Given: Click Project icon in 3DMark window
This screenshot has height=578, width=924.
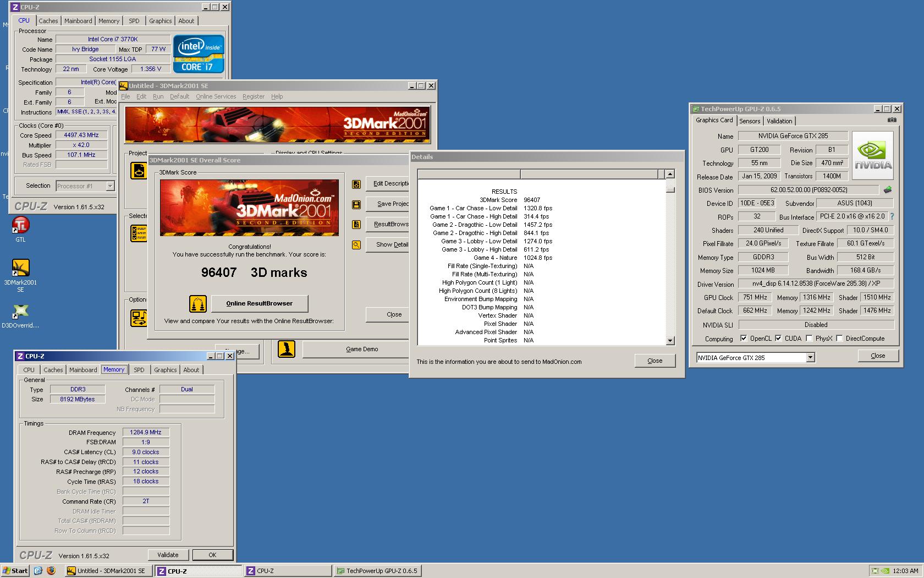Looking at the screenshot, I should click(138, 171).
